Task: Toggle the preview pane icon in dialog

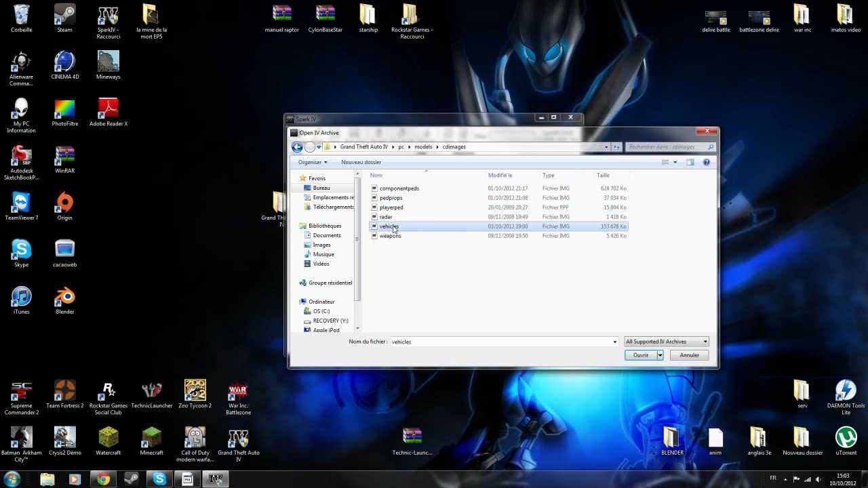Action: pyautogui.click(x=690, y=162)
